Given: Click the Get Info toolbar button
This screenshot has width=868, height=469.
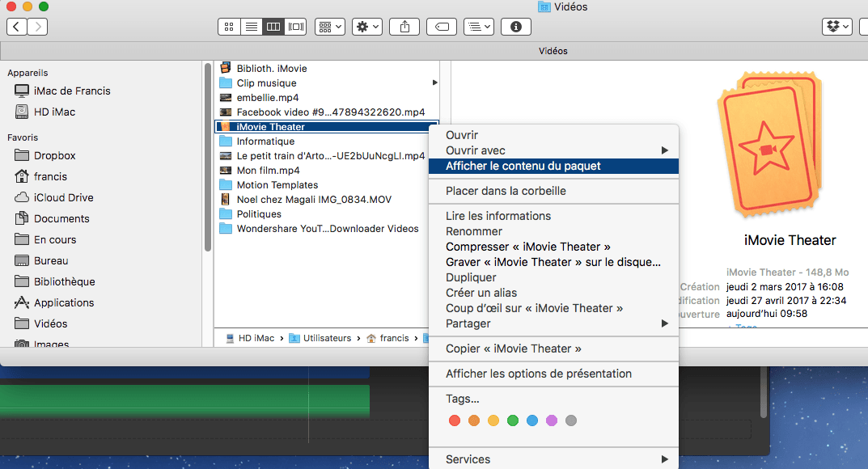Looking at the screenshot, I should tap(516, 27).
